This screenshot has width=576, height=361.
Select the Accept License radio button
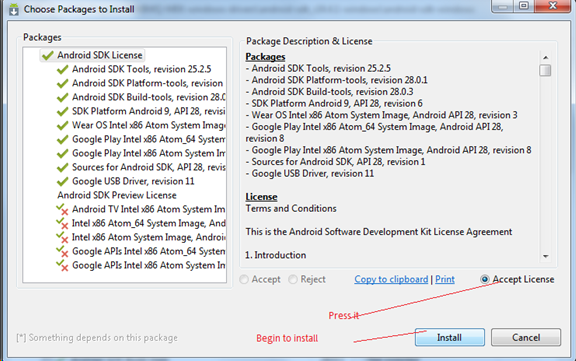pos(485,279)
